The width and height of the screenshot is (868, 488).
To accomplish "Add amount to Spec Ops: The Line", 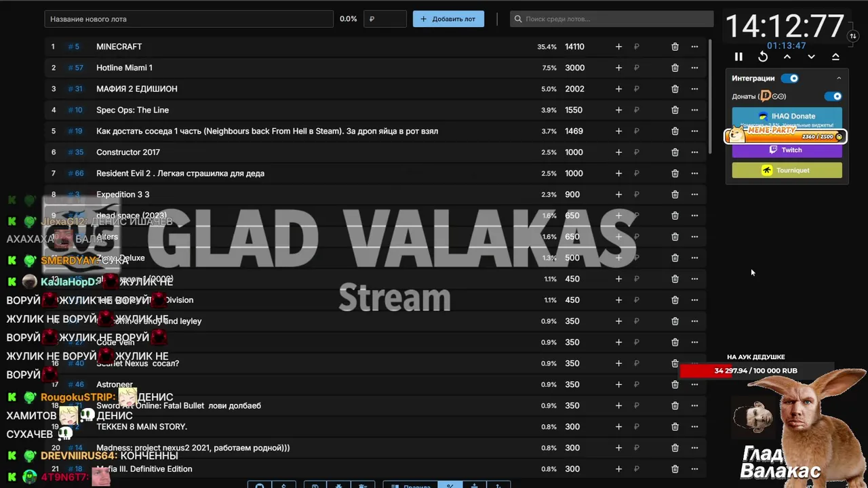I will pyautogui.click(x=618, y=110).
